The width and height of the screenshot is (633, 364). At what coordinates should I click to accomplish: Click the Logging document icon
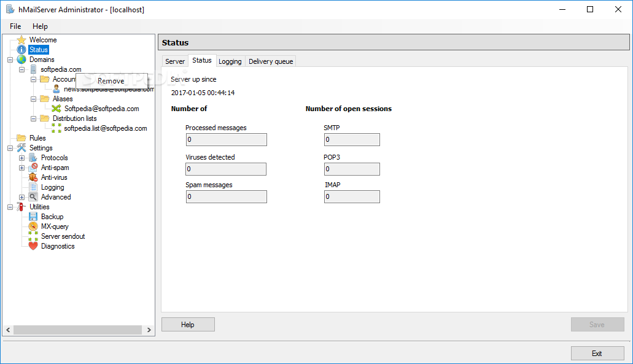point(33,187)
